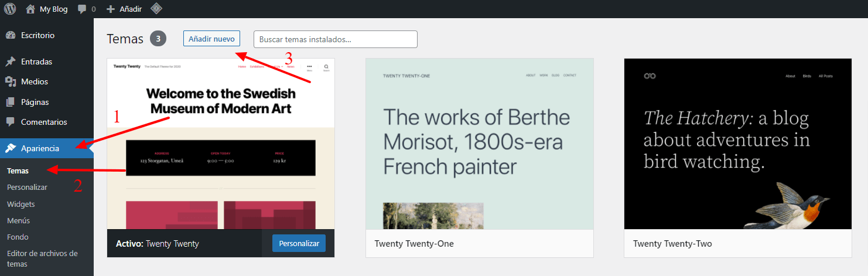Viewport: 868px width, 276px height.
Task: Open Widgets submenu item
Action: 21,204
